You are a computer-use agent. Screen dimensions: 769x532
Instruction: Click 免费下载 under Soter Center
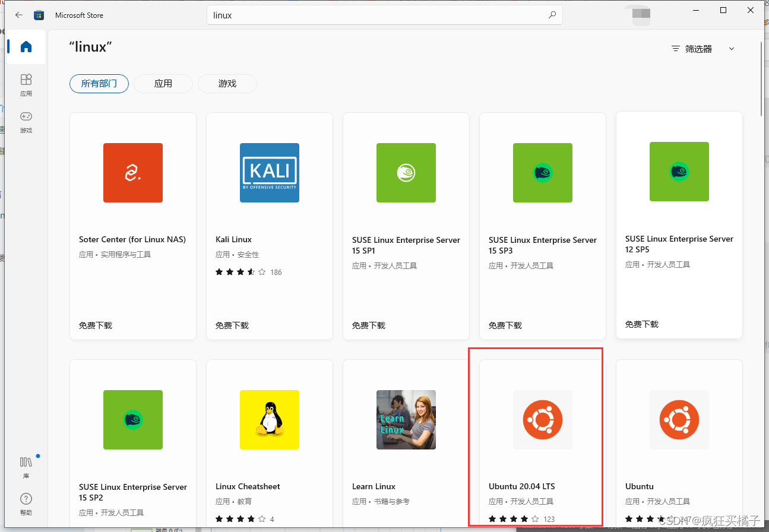tap(96, 325)
